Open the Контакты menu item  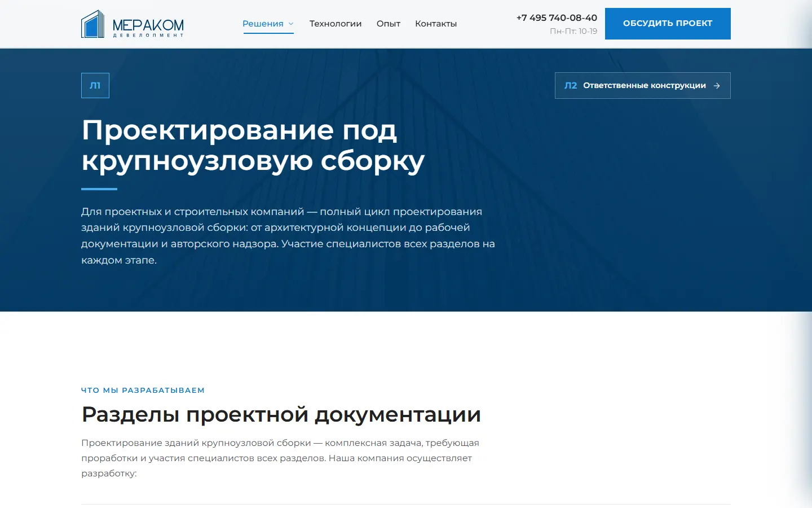point(436,24)
